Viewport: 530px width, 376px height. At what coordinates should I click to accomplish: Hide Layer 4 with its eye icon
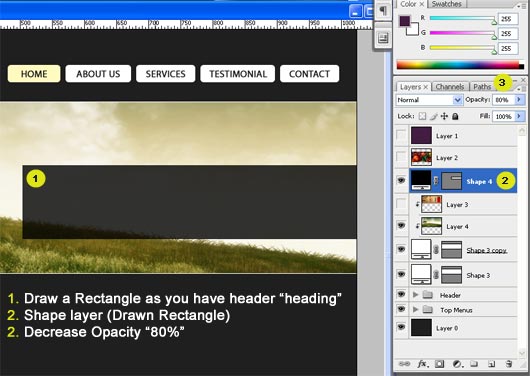pos(401,226)
